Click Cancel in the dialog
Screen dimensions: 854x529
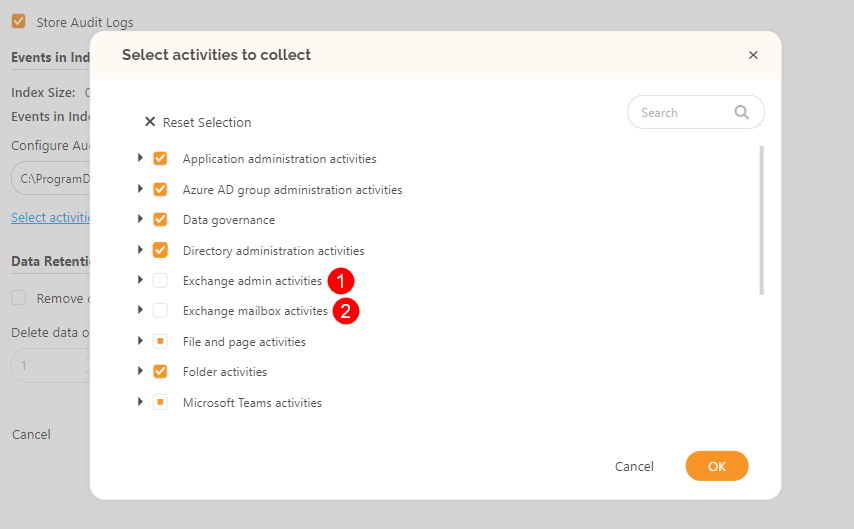(634, 466)
